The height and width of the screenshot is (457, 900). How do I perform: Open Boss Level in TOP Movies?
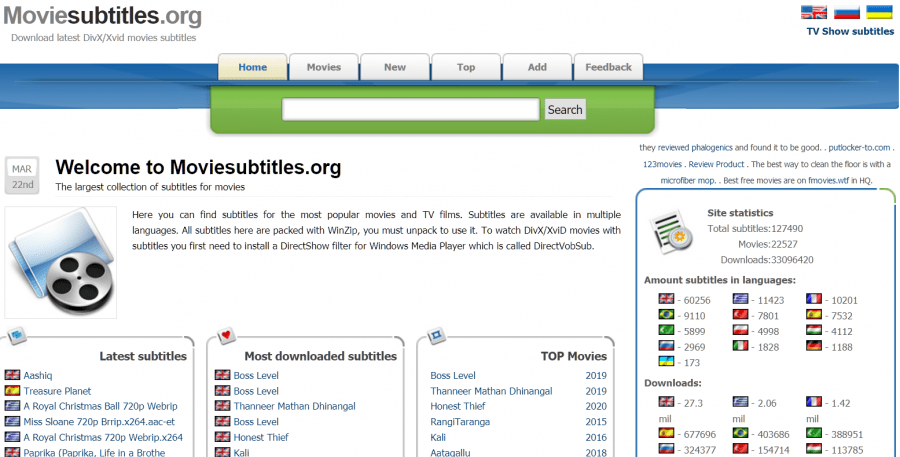pos(453,375)
